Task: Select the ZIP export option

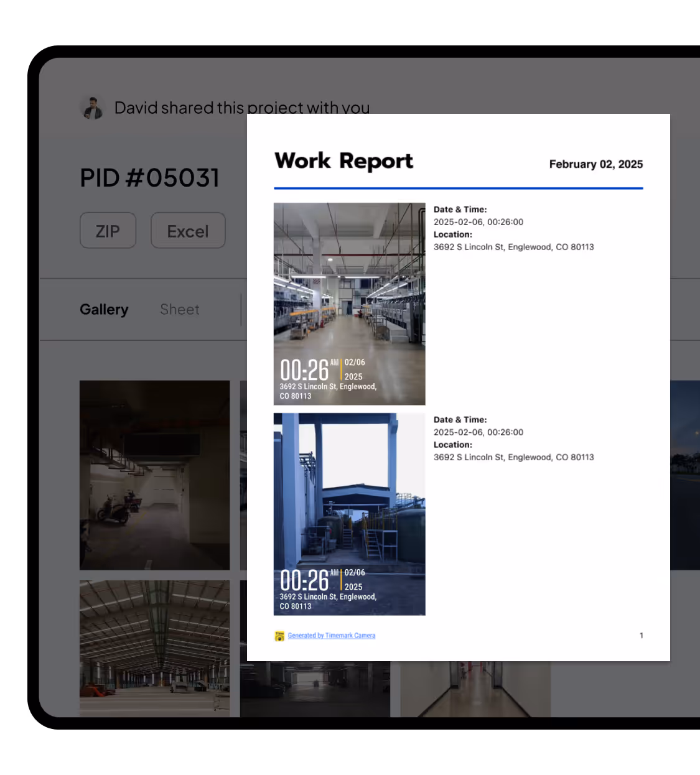Action: click(x=108, y=230)
